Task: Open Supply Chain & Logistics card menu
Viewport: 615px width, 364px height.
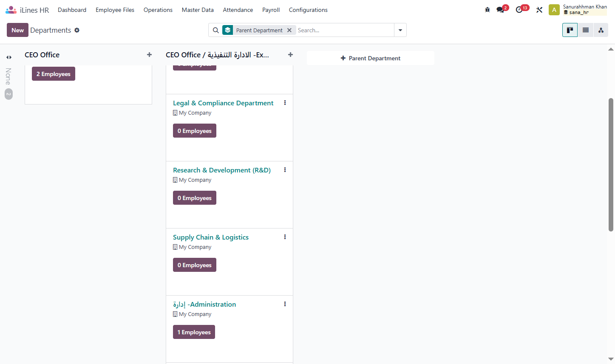Action: [x=285, y=237]
